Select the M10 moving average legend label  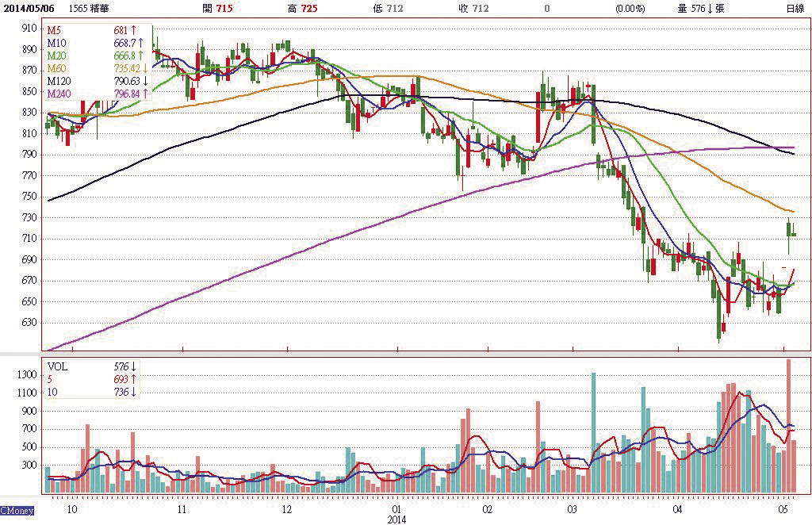[x=56, y=42]
